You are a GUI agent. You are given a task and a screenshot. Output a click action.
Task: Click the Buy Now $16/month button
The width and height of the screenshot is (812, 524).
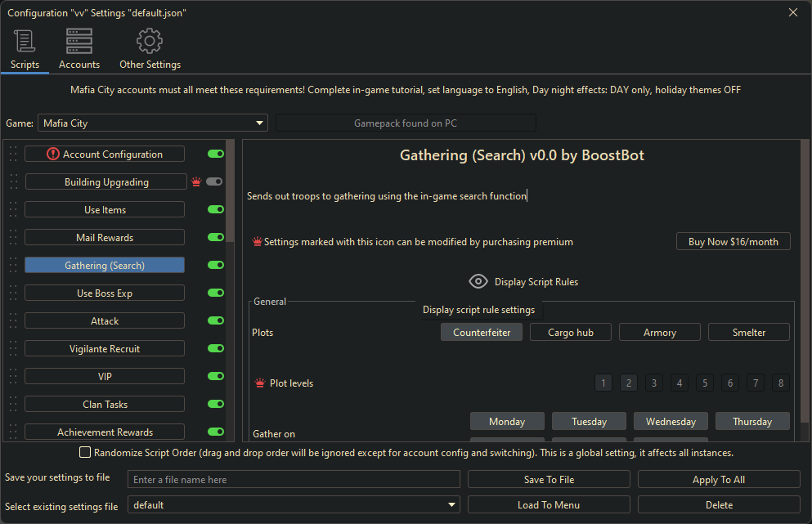point(733,242)
